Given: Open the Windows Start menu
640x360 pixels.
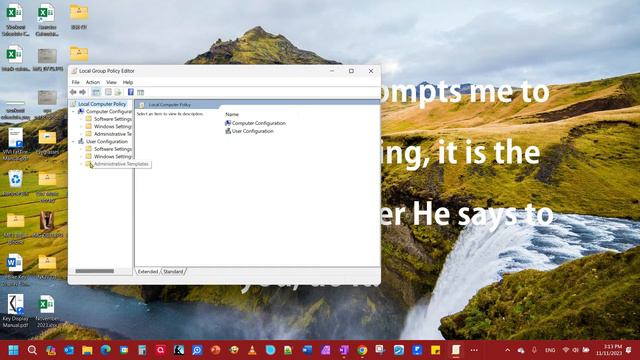Looking at the screenshot, I should [13, 350].
